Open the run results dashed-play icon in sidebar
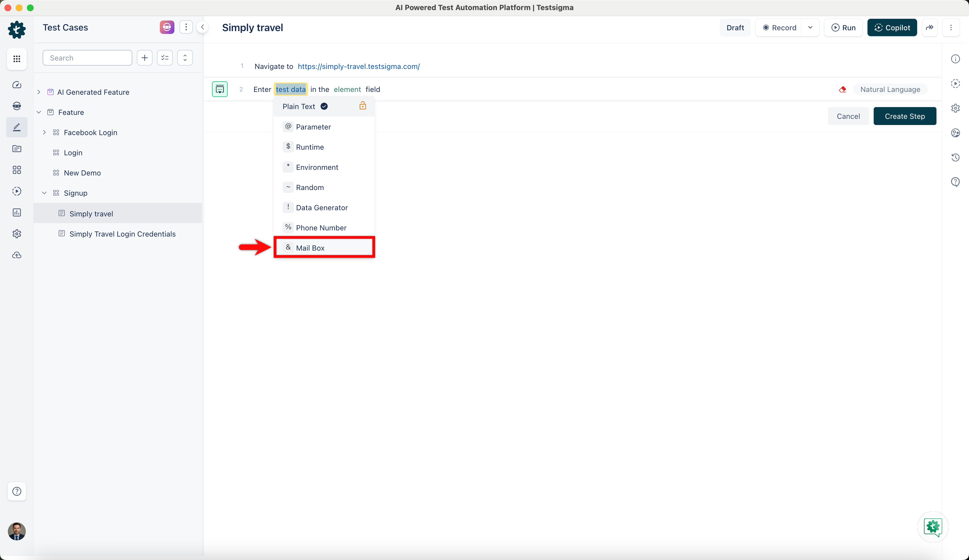The image size is (969, 560). click(x=17, y=191)
